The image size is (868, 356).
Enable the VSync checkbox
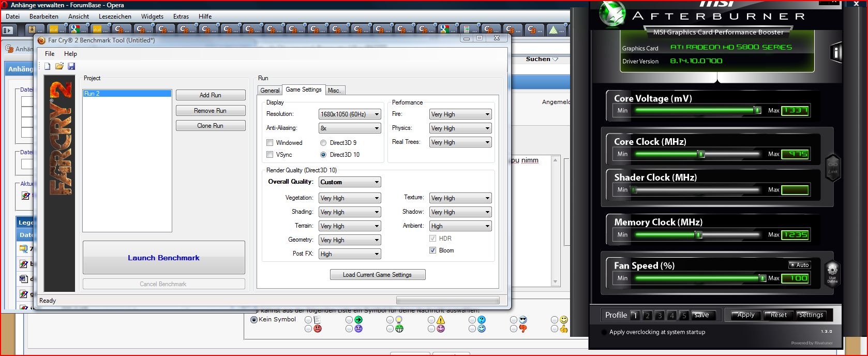pyautogui.click(x=270, y=154)
